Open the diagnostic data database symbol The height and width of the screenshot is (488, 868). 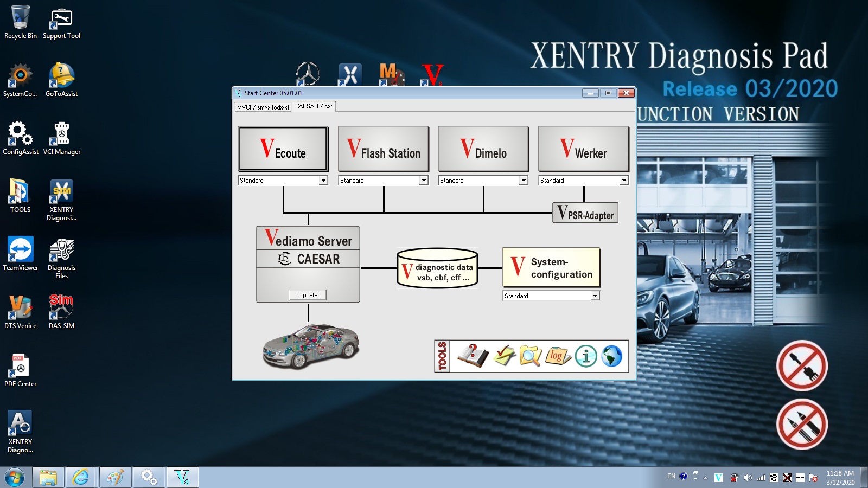pyautogui.click(x=437, y=268)
